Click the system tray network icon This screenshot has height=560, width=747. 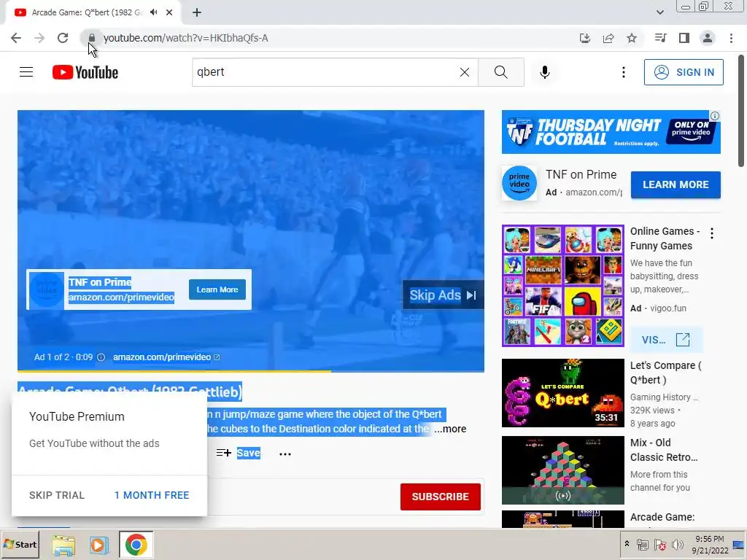point(643,545)
